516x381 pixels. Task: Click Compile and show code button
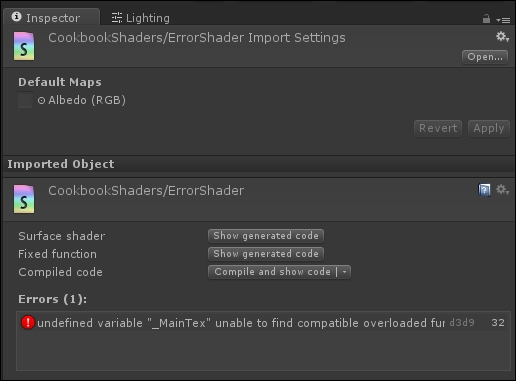click(x=272, y=272)
